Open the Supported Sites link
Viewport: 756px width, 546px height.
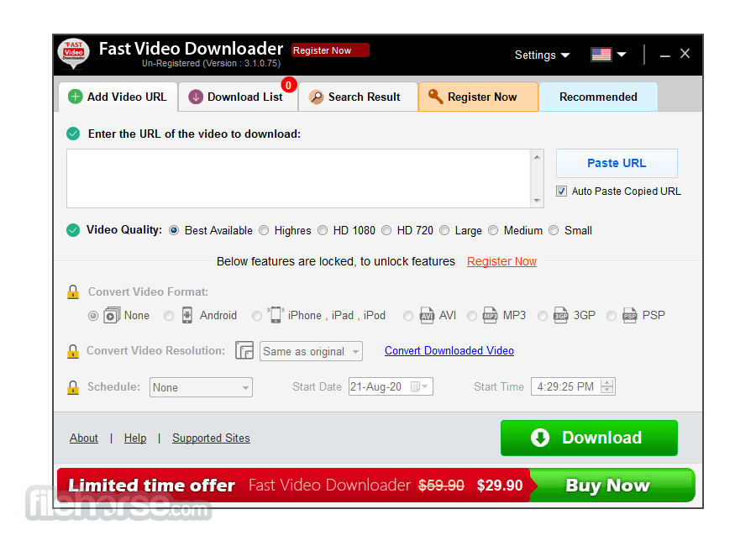[x=211, y=438]
